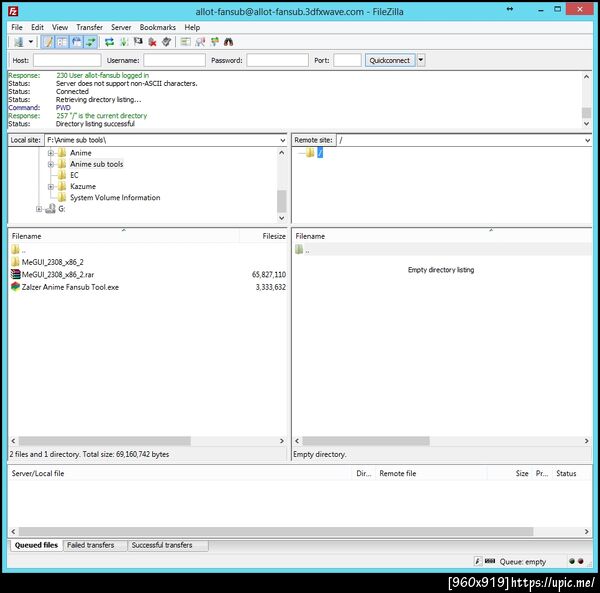Screen dimensions: 600x593
Task: Click the Remote file column header
Action: pos(432,474)
